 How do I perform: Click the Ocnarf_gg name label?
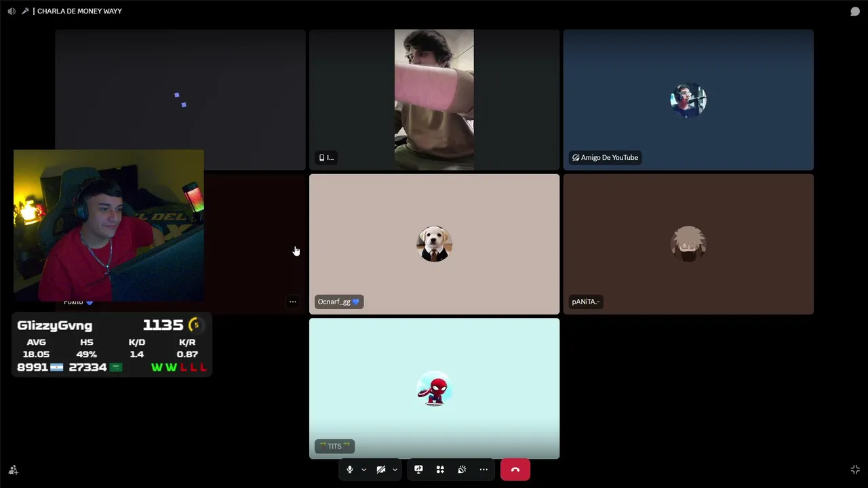[x=339, y=302]
